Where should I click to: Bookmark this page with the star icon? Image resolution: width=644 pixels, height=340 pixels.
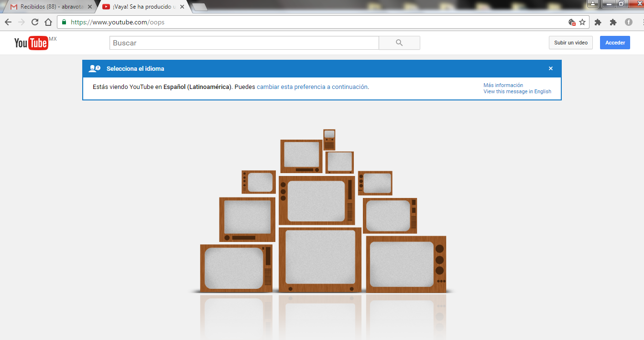[582, 22]
